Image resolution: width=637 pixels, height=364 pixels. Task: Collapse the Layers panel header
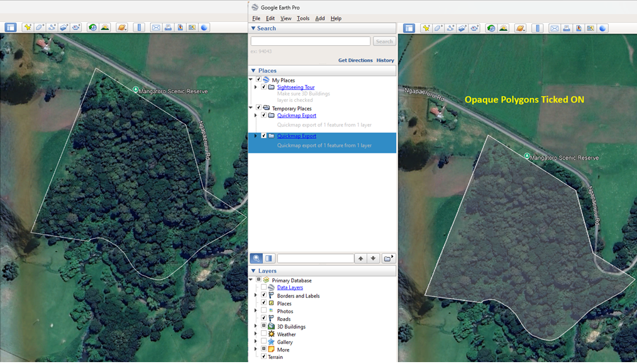253,271
